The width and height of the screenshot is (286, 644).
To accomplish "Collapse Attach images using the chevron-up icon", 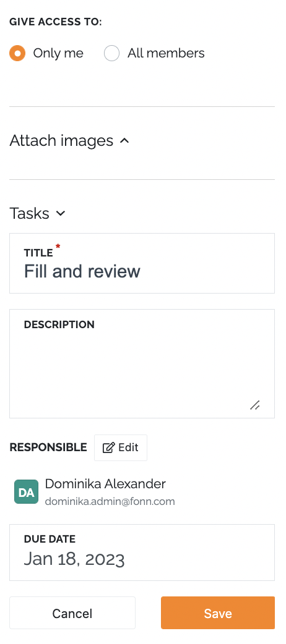I will (124, 141).
